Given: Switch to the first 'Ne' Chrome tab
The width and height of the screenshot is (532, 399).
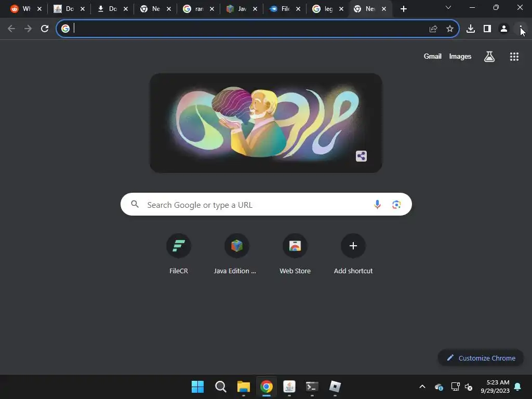Looking at the screenshot, I should point(150,9).
